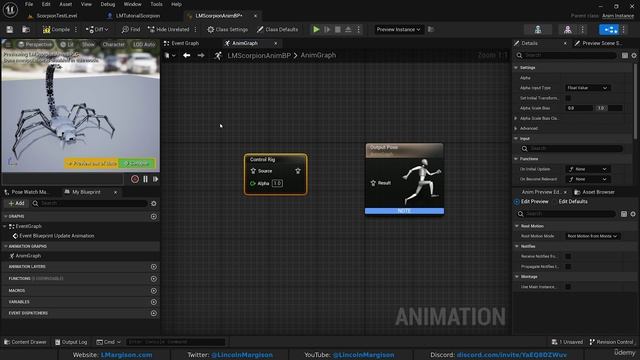Image resolution: width=640 pixels, height=360 pixels.
Task: Open LOD Auto menu
Action: pos(144,44)
